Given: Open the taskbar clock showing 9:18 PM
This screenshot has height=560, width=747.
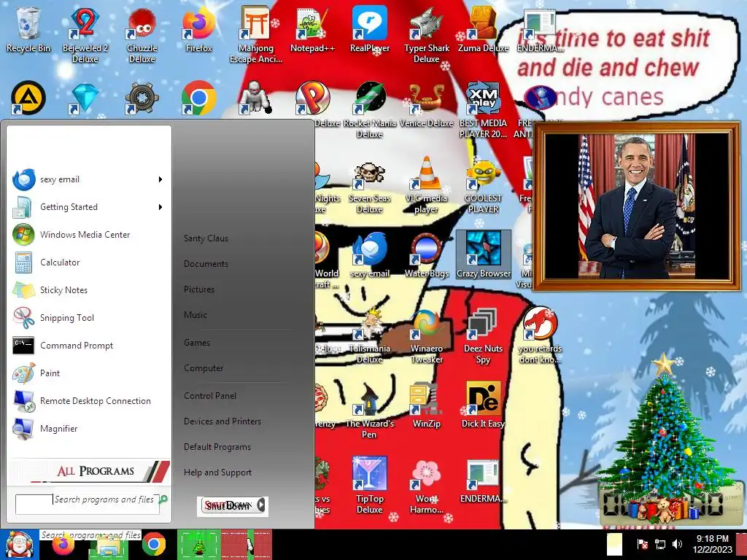Looking at the screenshot, I should (712, 544).
